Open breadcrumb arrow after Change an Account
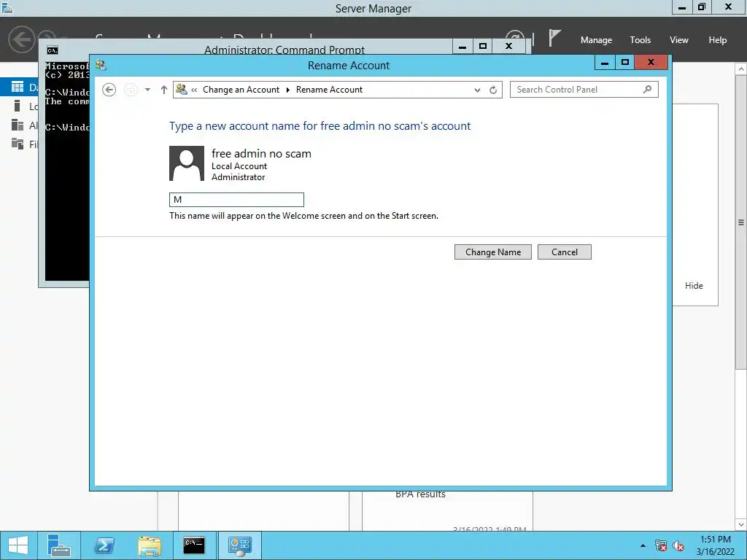 287,90
